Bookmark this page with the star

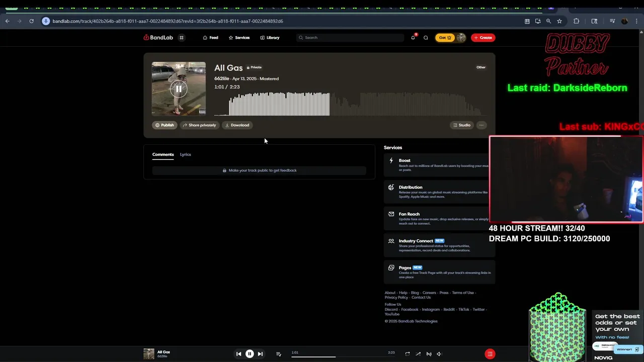559,21
